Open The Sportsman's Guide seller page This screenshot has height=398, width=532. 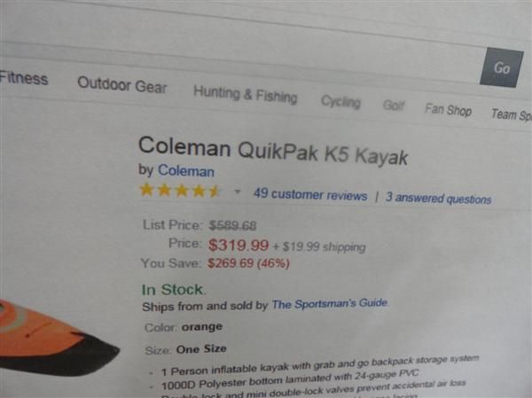330,304
